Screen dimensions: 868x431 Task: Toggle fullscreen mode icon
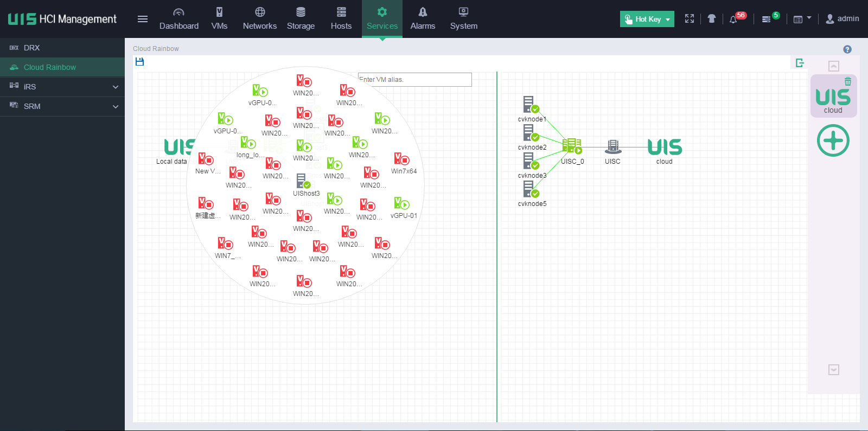[690, 19]
